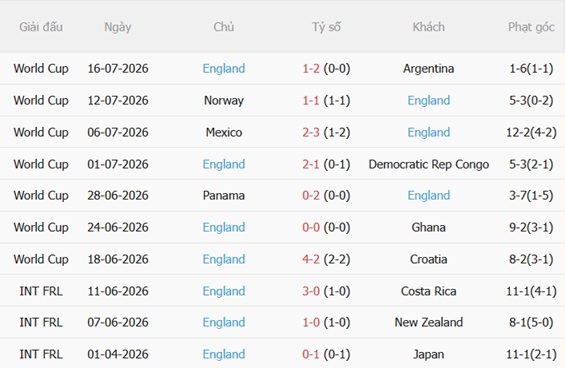
Task: Click England link in Costa Rica row
Action: 224,291
